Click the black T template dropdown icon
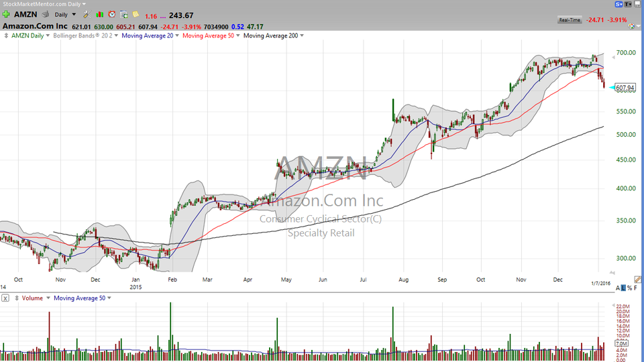Image resolution: width=644 pixels, height=362 pixels. pyautogui.click(x=628, y=4)
